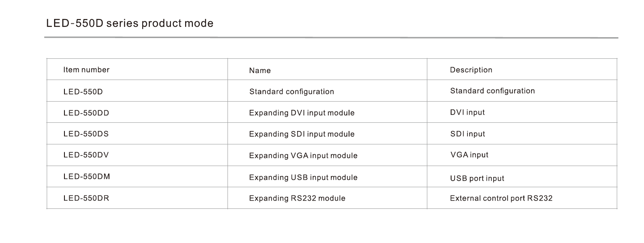This screenshot has width=644, height=243.
Task: Click 'Expanding USB input module' text
Action: [303, 177]
